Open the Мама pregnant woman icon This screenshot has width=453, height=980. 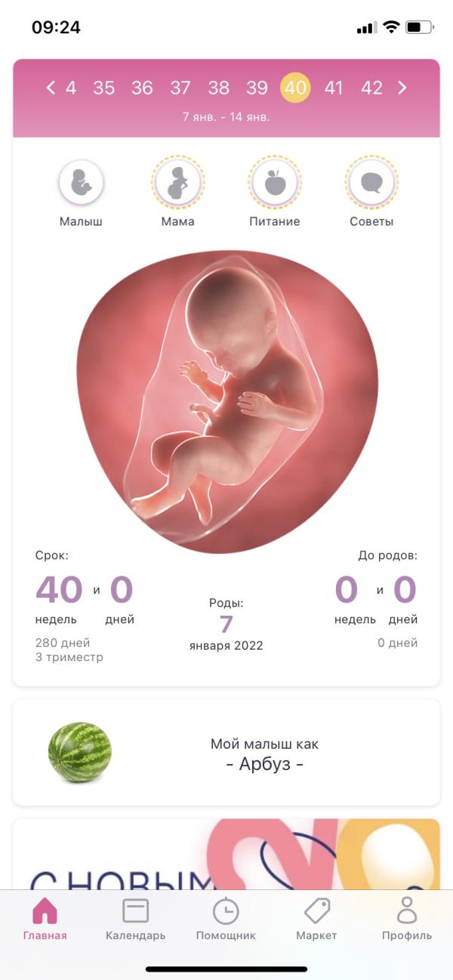(x=177, y=183)
